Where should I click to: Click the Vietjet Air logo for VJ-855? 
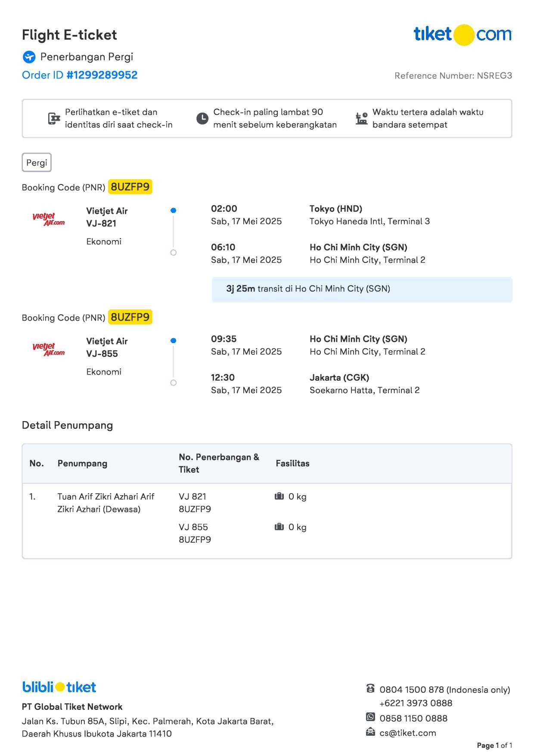click(48, 349)
